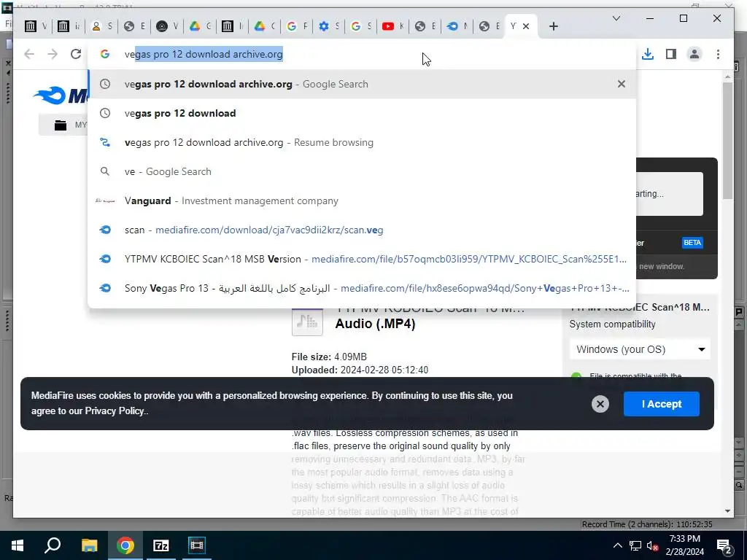Switch to Vegas Pro in the taskbar
Image resolution: width=747 pixels, height=560 pixels.
pyautogui.click(x=196, y=545)
